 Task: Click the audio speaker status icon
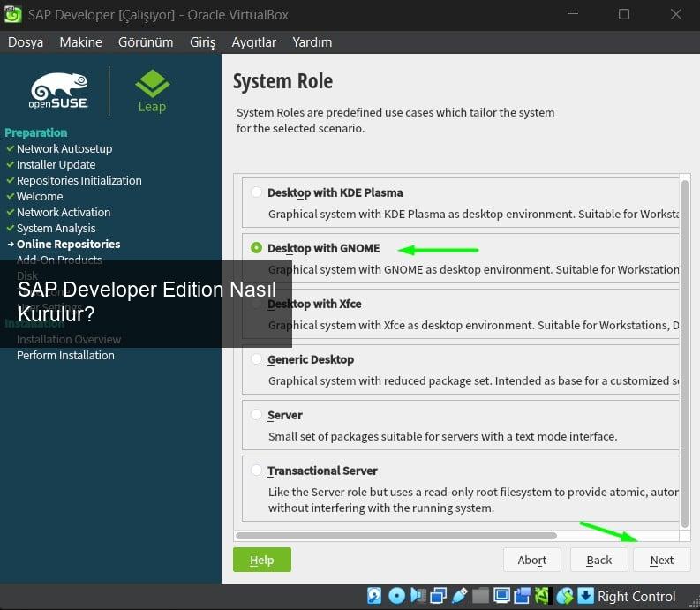pos(418,596)
